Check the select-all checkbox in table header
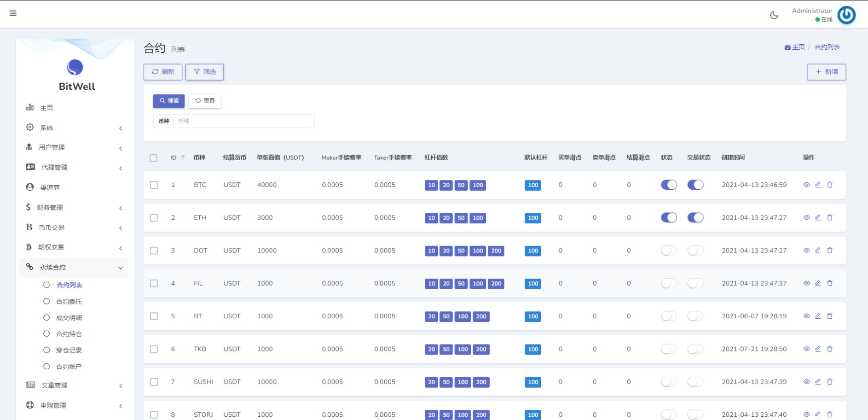Screen dimensions: 868x420 pyautogui.click(x=154, y=157)
